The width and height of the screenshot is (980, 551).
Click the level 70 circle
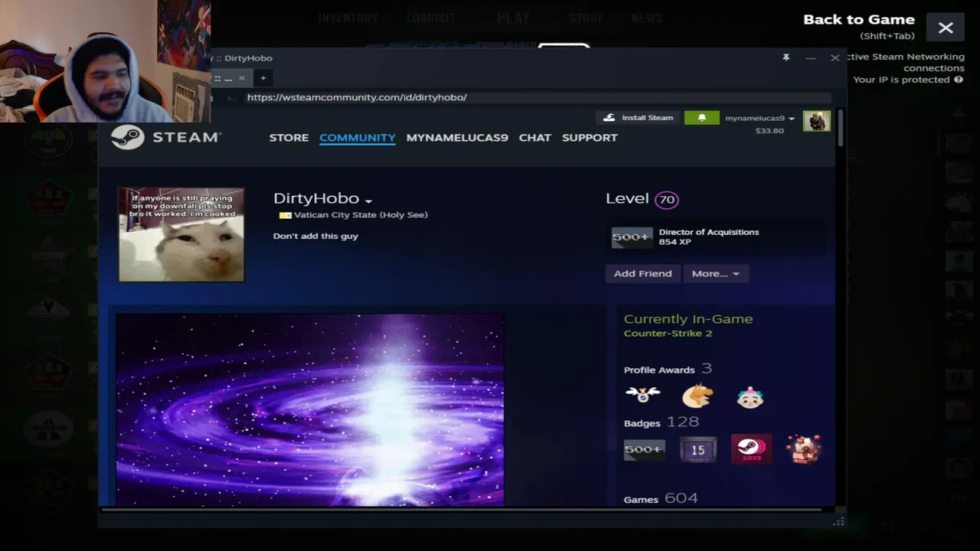coord(667,200)
